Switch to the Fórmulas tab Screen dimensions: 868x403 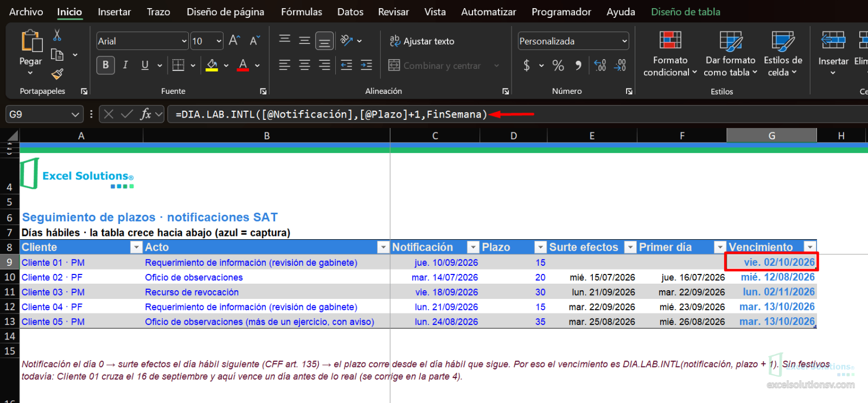click(x=301, y=12)
